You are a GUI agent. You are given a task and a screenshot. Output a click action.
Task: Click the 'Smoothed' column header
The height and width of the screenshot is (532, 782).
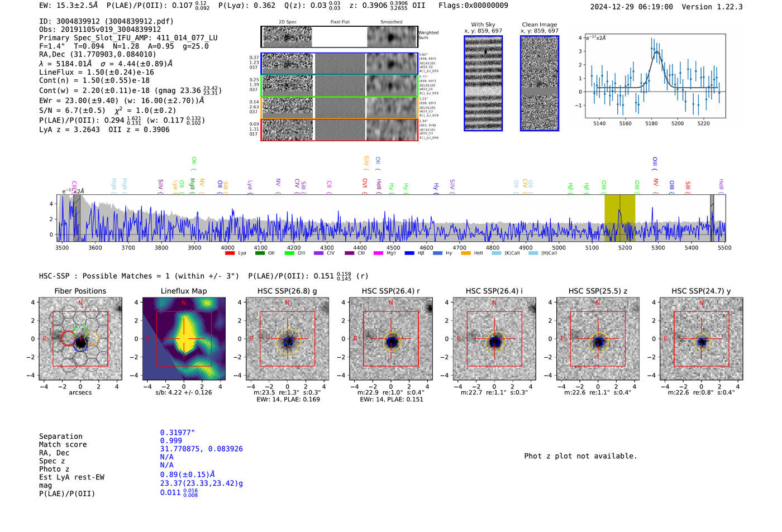392,22
